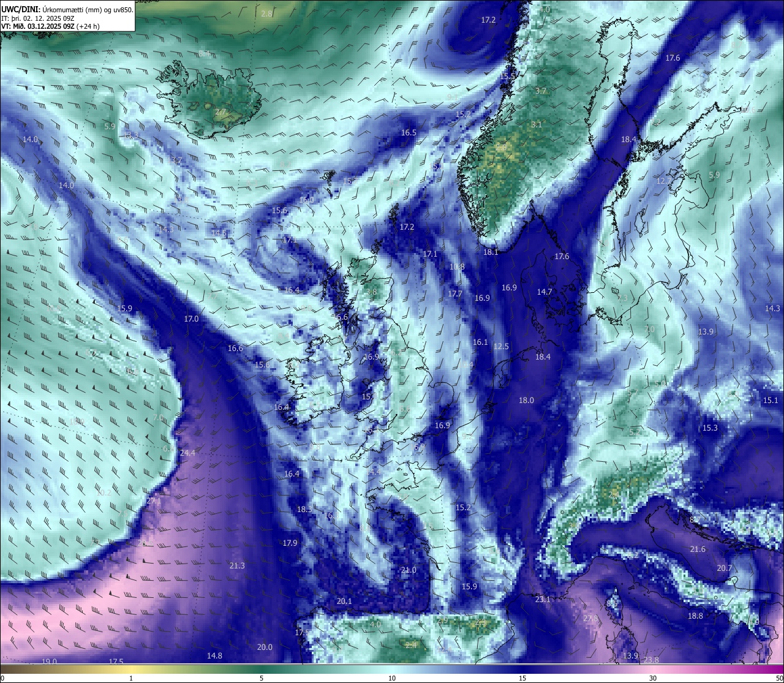Click the colour bar tick label 1

[131, 678]
